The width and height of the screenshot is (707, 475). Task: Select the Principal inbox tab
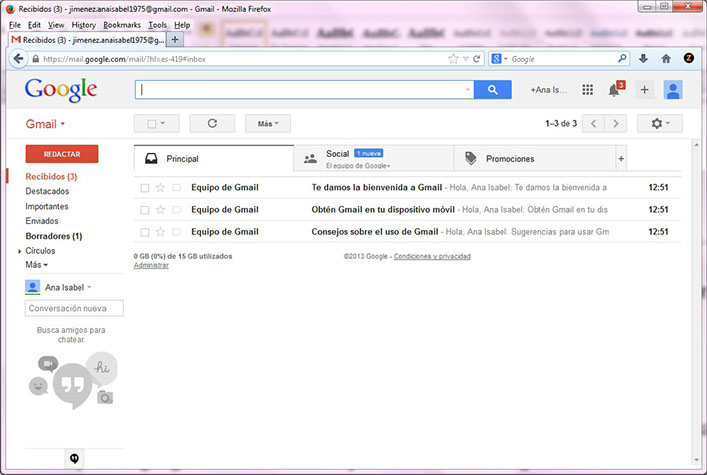pos(214,159)
